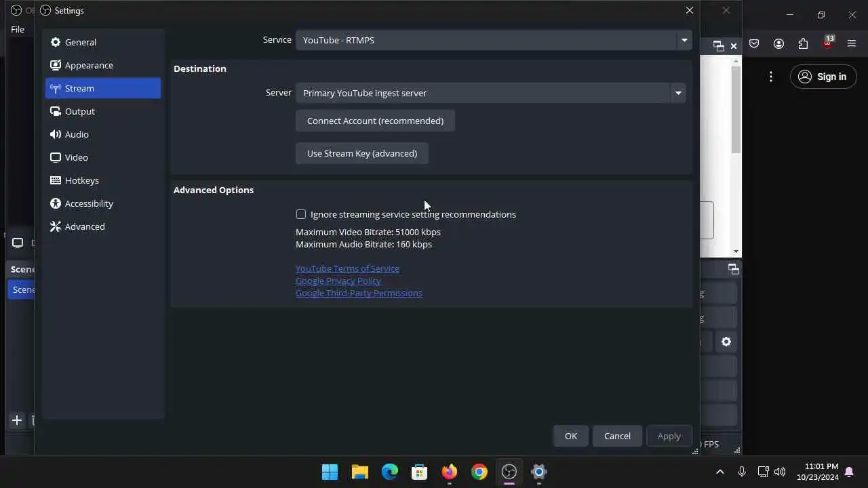Open the Advanced settings section
This screenshot has width=868, height=488.
click(103, 226)
